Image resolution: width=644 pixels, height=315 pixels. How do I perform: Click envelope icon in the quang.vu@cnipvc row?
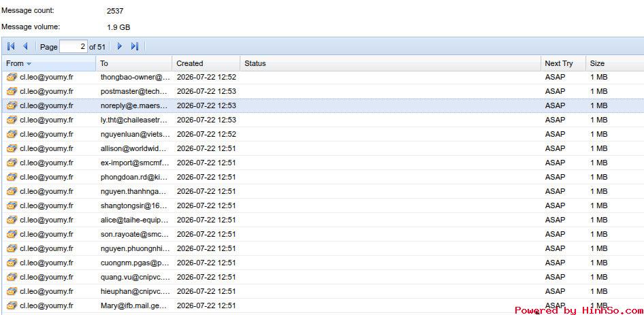click(12, 277)
